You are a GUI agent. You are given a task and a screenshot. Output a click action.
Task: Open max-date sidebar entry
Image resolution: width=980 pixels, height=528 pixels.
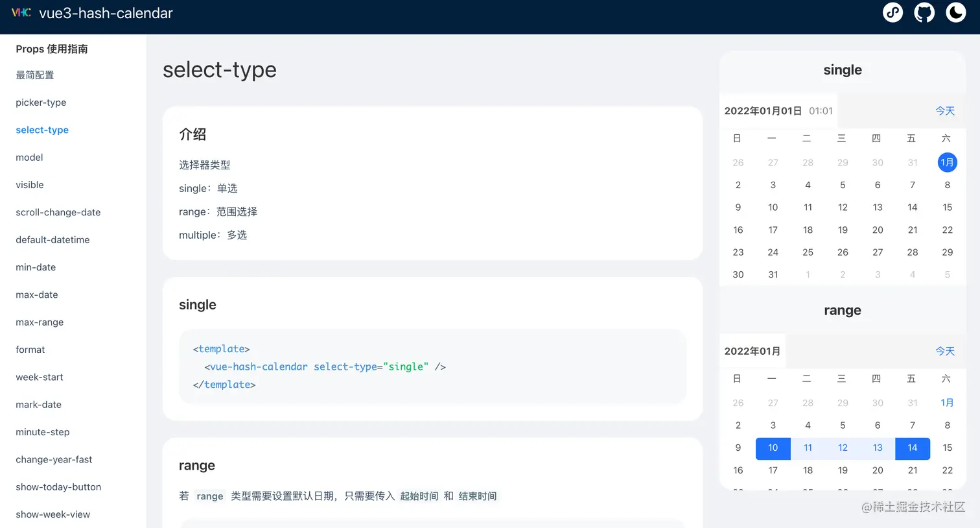[37, 294]
